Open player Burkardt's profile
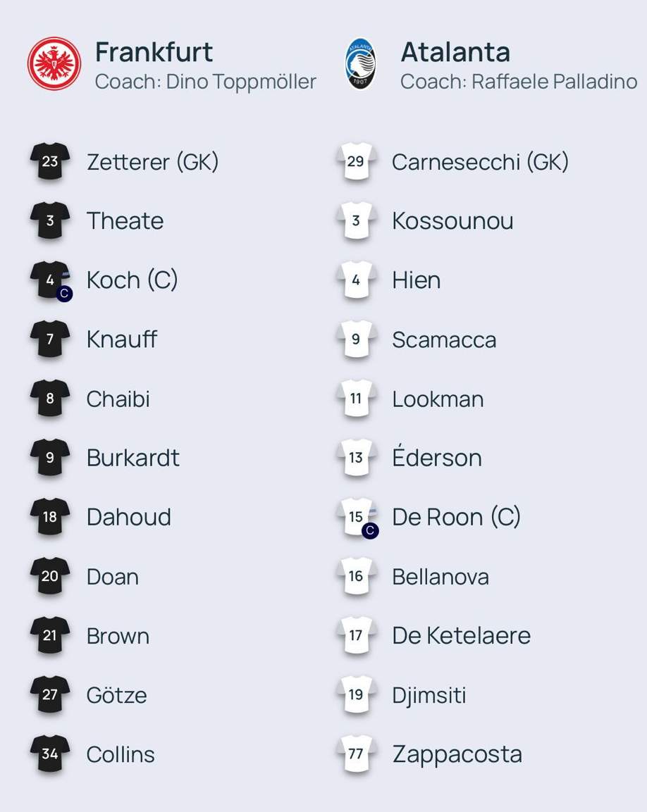Viewport: 647px width, 812px height. [133, 458]
